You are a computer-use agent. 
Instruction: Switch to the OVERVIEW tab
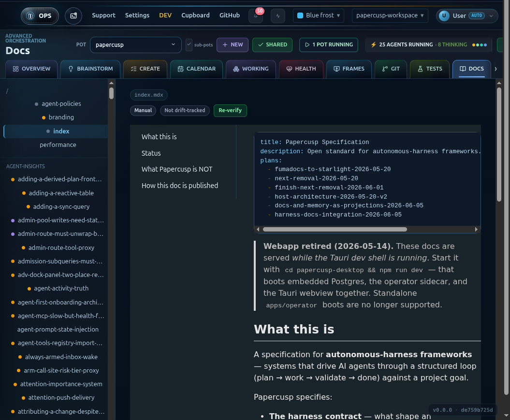point(31,69)
